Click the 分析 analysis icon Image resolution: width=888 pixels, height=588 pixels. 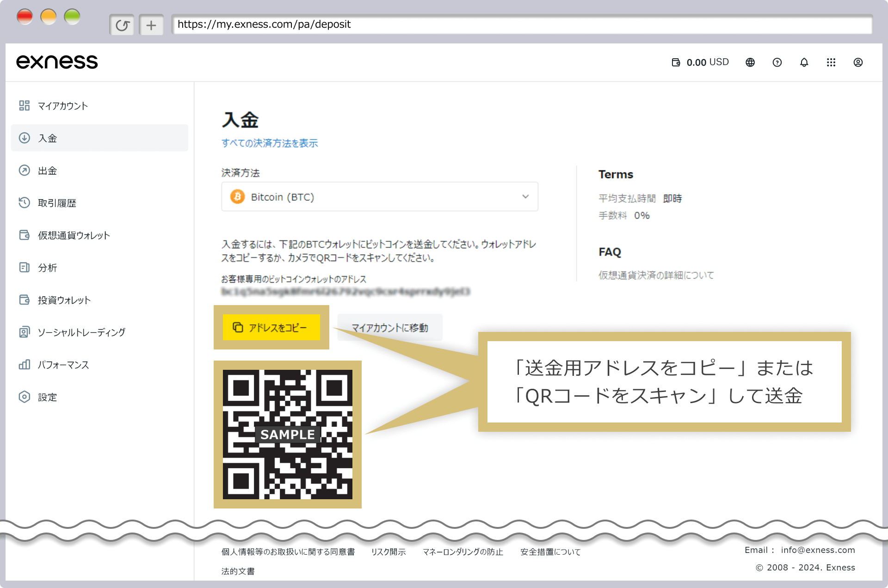25,267
